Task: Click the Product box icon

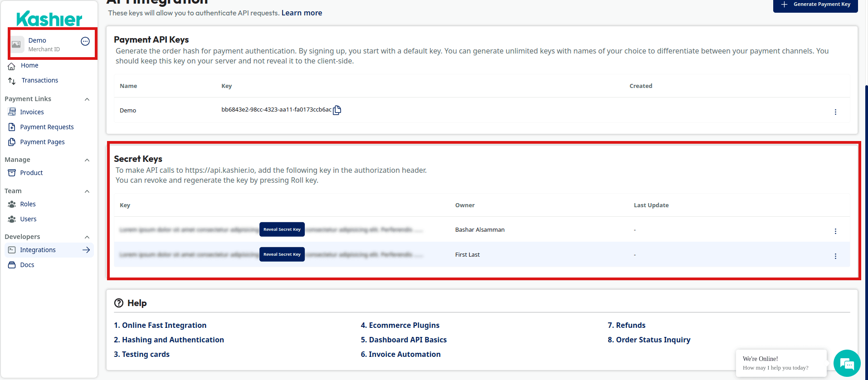Action: coord(12,173)
